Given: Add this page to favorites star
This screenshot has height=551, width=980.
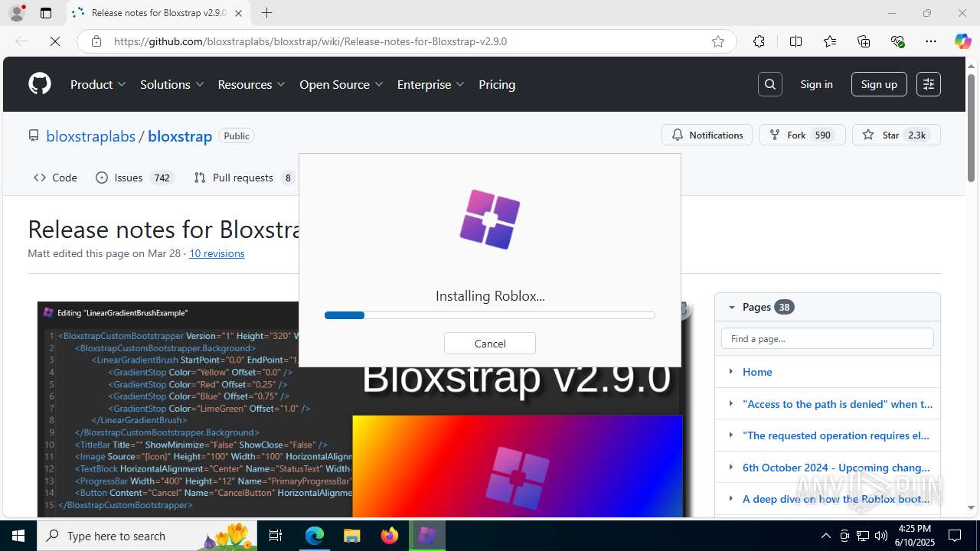Looking at the screenshot, I should [x=717, y=41].
